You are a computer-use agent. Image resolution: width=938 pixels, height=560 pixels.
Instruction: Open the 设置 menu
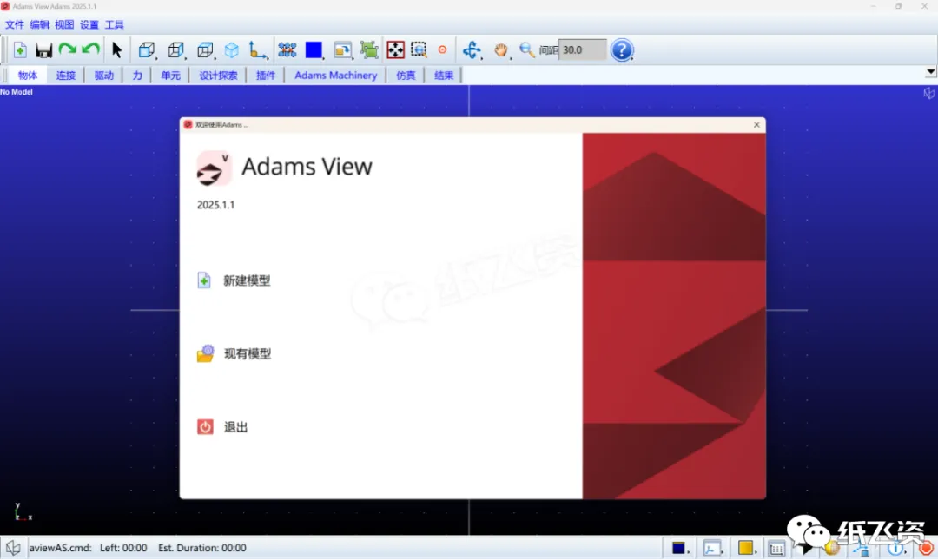tap(89, 24)
